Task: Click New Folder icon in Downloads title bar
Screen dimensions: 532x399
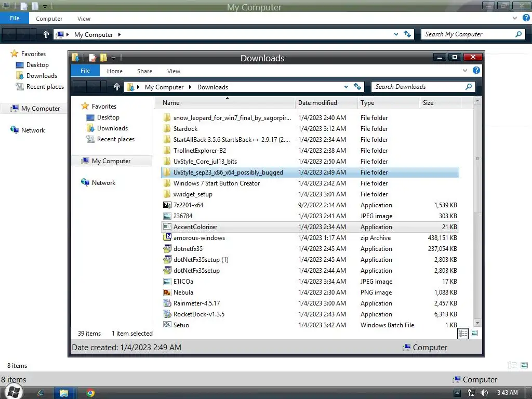Action: 103,58
